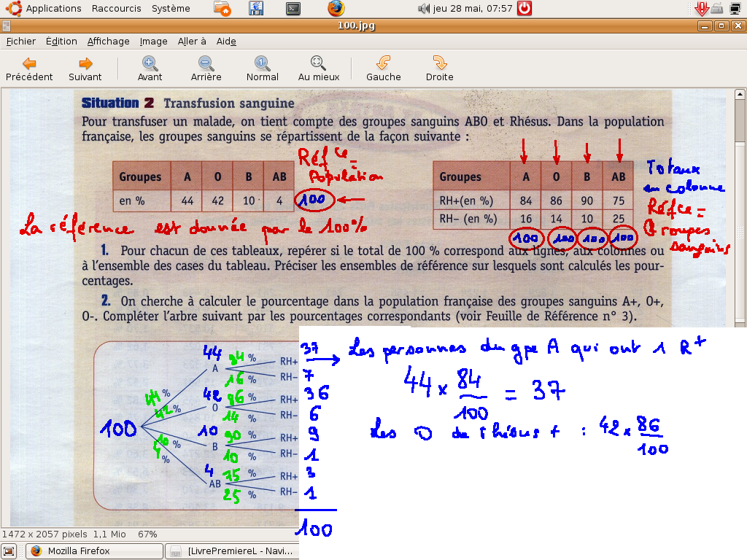
Task: Zoom out using the Arrière button
Action: point(206,69)
